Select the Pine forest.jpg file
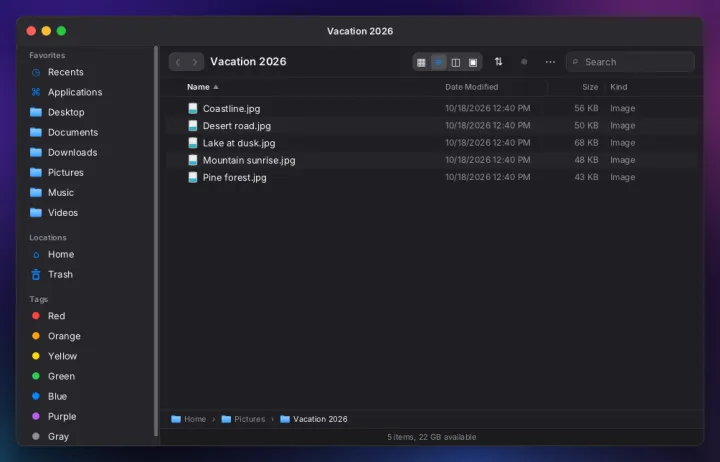720x462 pixels. click(x=432, y=177)
